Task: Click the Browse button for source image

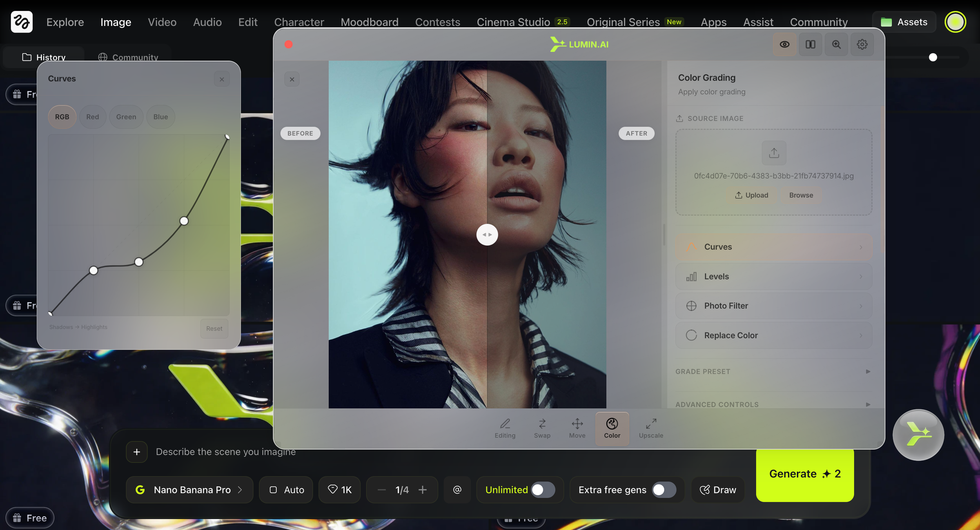Action: (x=801, y=195)
